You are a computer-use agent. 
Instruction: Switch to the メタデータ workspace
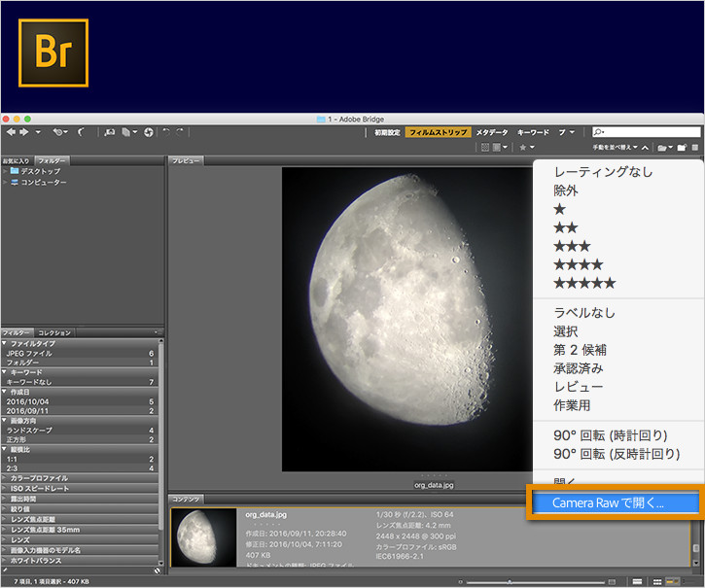click(492, 132)
